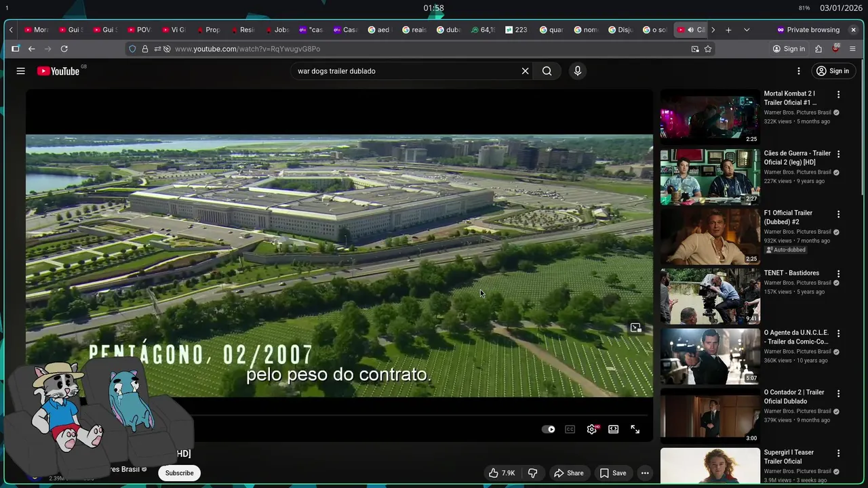Open options for Cães de Guerra video

[x=838, y=155]
